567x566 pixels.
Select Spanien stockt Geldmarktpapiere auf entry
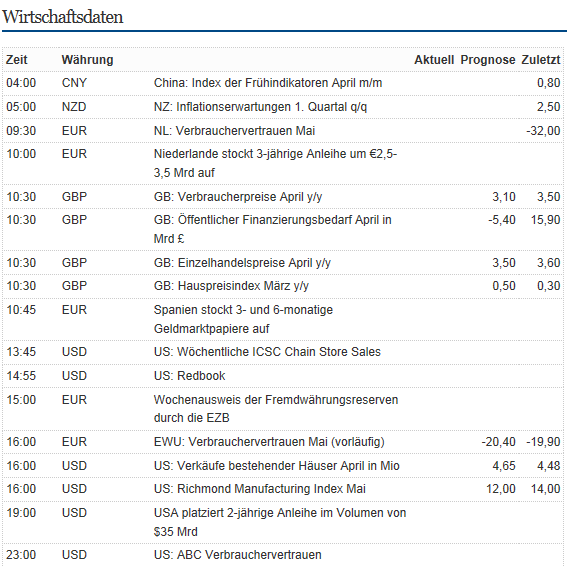(243, 319)
